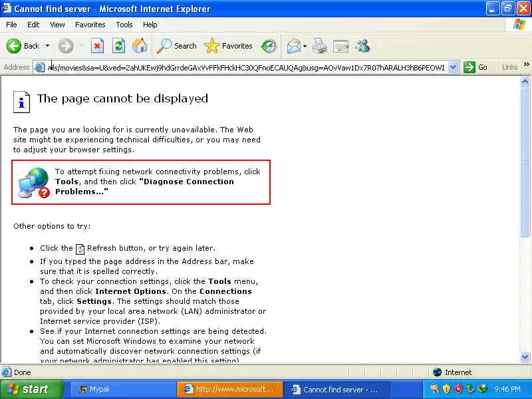This screenshot has width=532, height=399.
Task: Minimize the Internet Explorer window
Action: (x=492, y=8)
